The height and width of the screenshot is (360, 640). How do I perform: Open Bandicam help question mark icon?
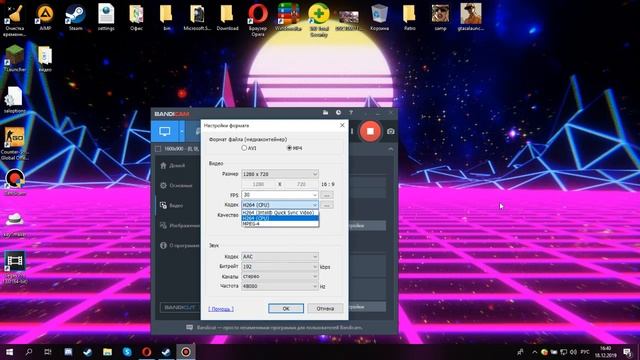[x=351, y=113]
